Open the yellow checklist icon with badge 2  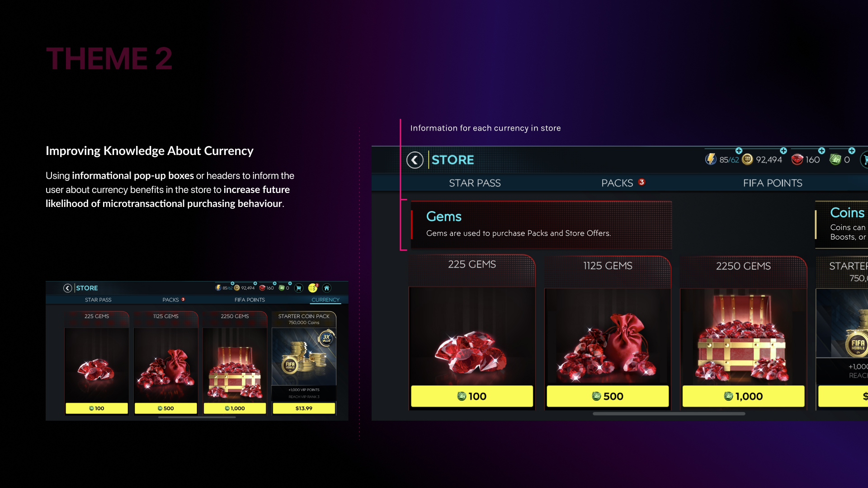[x=313, y=288]
